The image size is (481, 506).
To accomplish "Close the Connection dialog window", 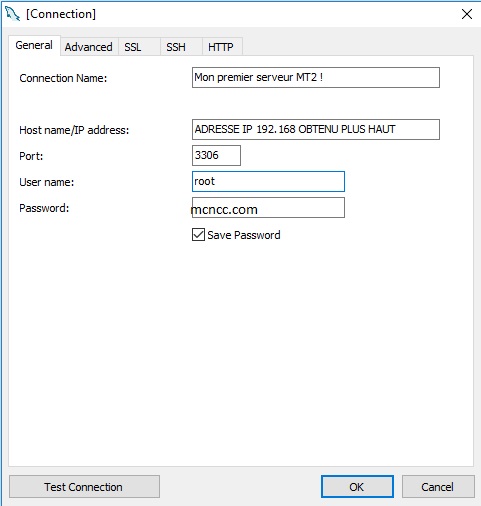I will [x=467, y=14].
